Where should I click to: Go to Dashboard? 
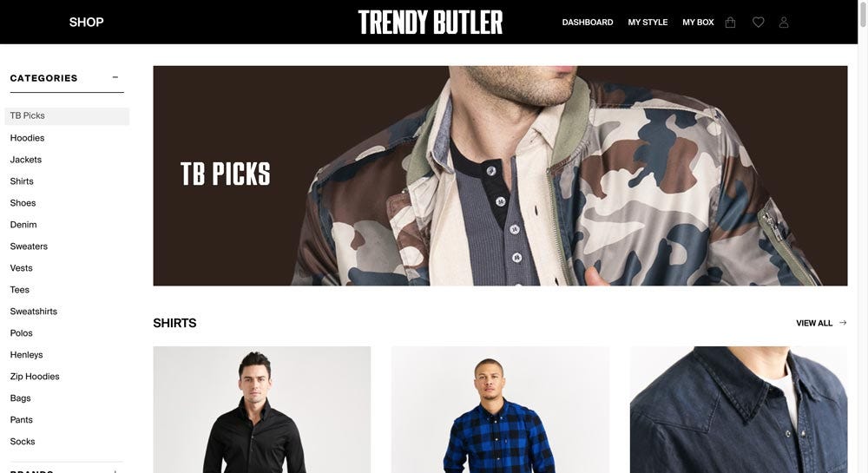coord(588,22)
